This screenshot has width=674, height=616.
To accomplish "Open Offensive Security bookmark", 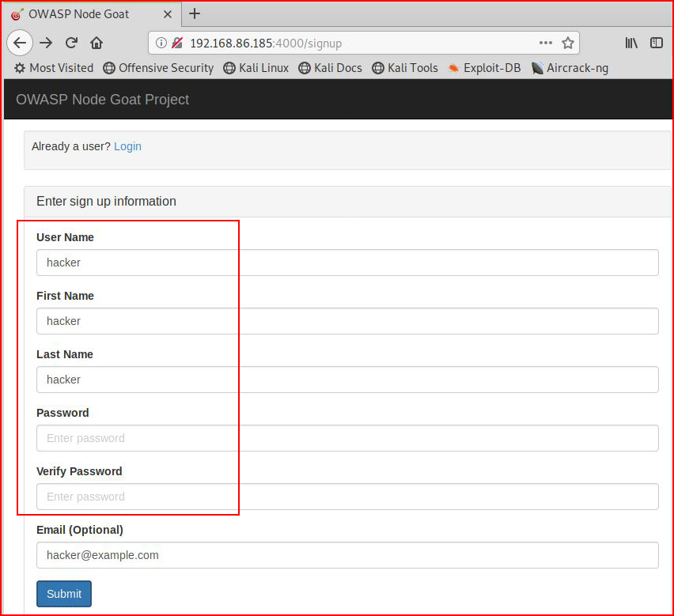I will click(158, 68).
